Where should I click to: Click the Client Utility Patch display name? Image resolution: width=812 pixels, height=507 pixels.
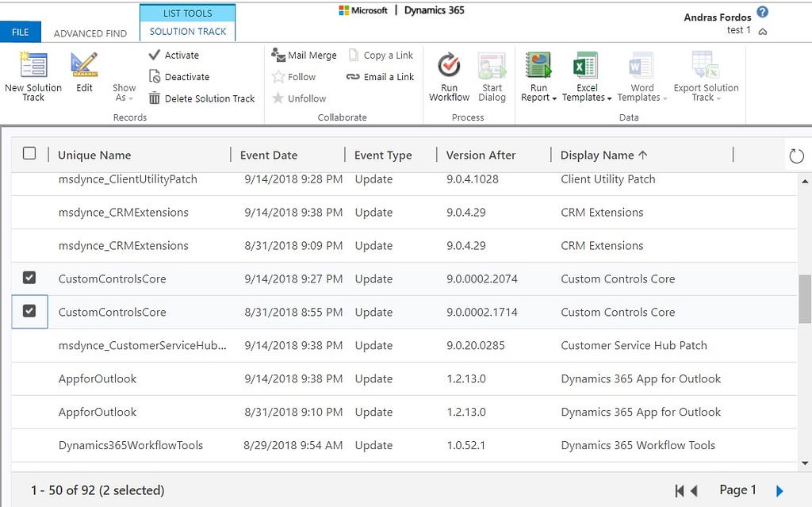tap(608, 179)
